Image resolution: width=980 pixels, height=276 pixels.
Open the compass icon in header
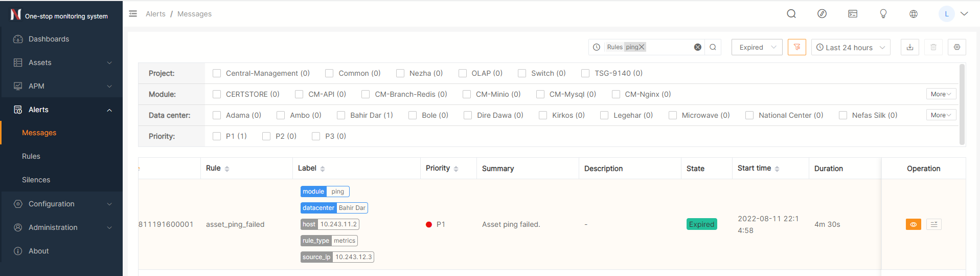click(822, 14)
